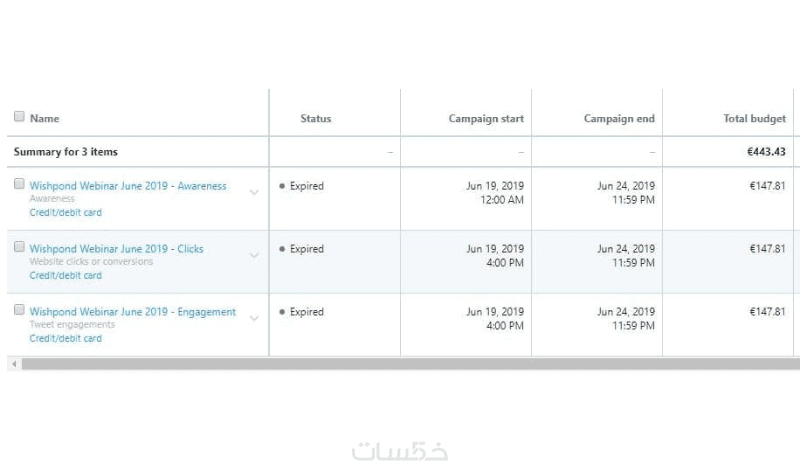Click the horizontal scrollbar track
The image size is (800, 470).
coord(400,364)
